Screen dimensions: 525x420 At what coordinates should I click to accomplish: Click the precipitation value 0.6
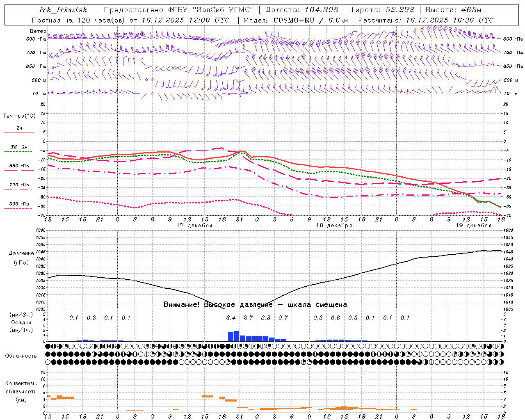point(336,317)
